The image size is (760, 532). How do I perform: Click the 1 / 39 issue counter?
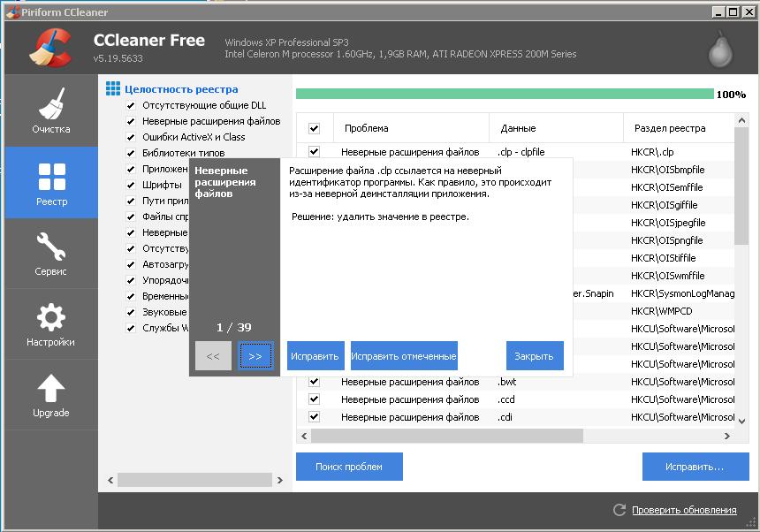point(233,328)
